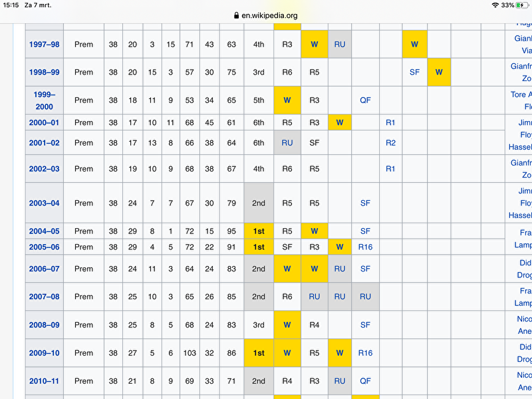Viewport: 532px width, 399px height.
Task: Open the 2006–07 season link
Action: pos(44,269)
